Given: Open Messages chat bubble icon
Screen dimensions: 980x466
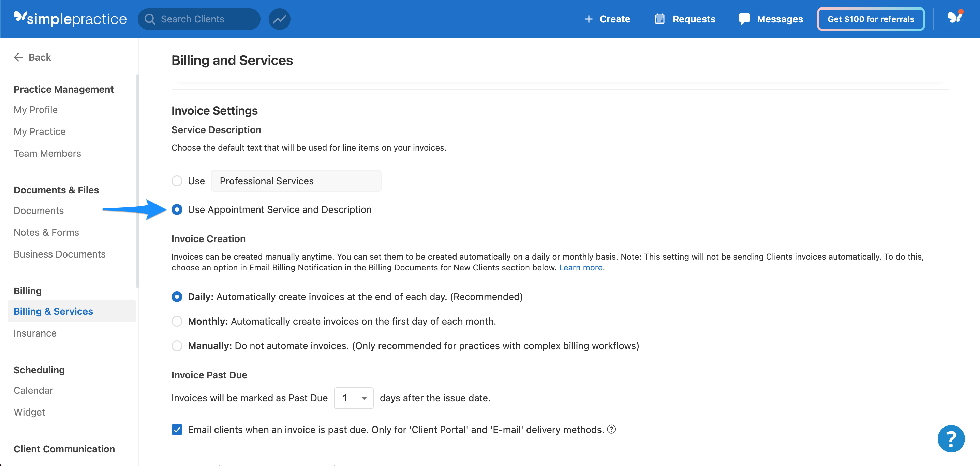Looking at the screenshot, I should [x=744, y=19].
